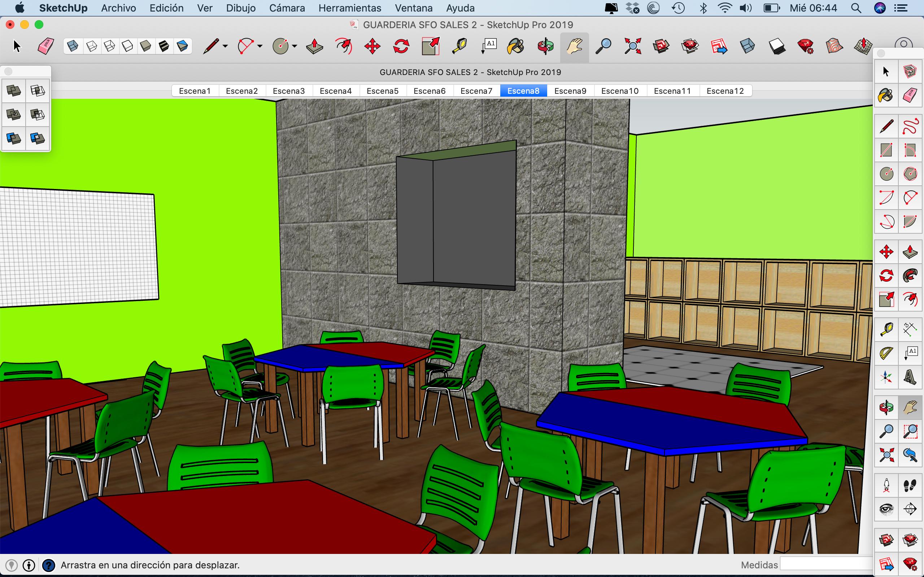
Task: Toggle X-ray face style
Action: [x=73, y=47]
